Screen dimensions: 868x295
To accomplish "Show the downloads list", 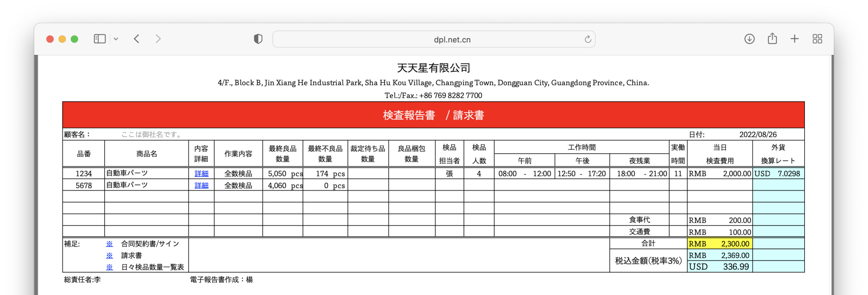I will 749,39.
